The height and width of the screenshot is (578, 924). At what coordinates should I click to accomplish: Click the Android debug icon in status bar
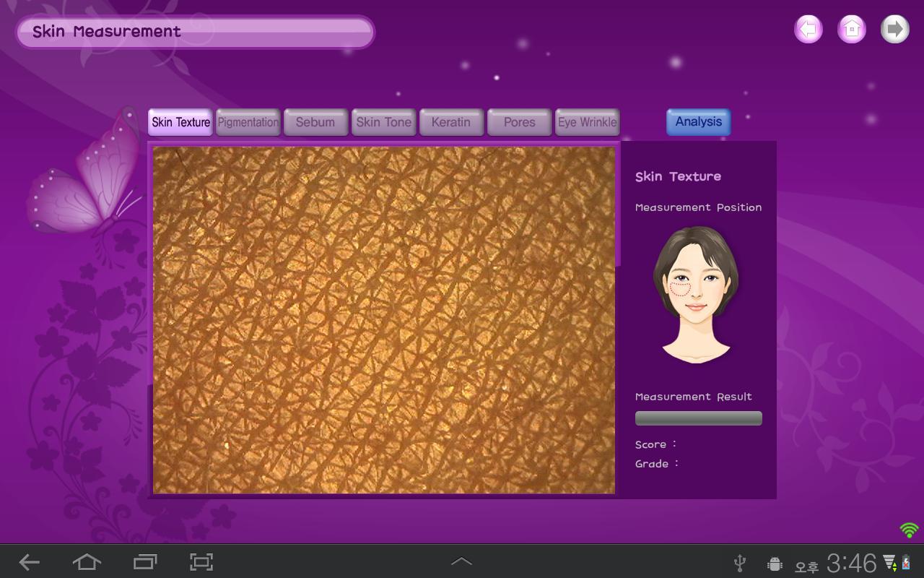tap(775, 564)
